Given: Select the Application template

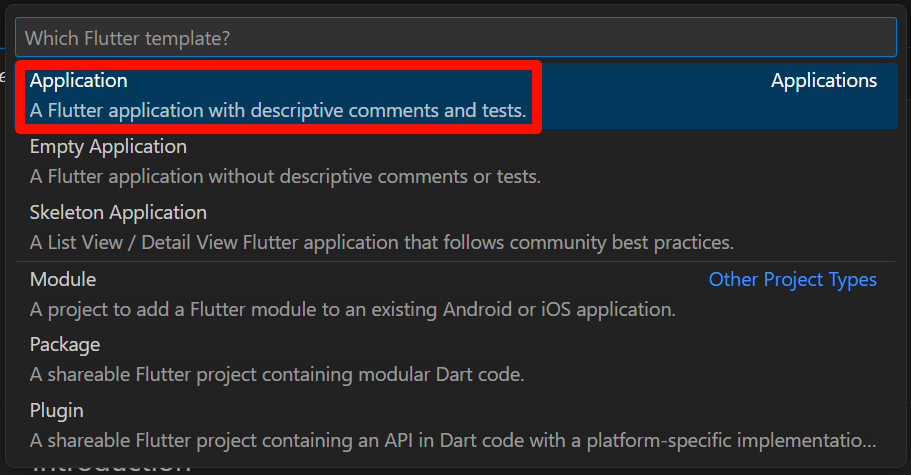Looking at the screenshot, I should click(79, 81).
